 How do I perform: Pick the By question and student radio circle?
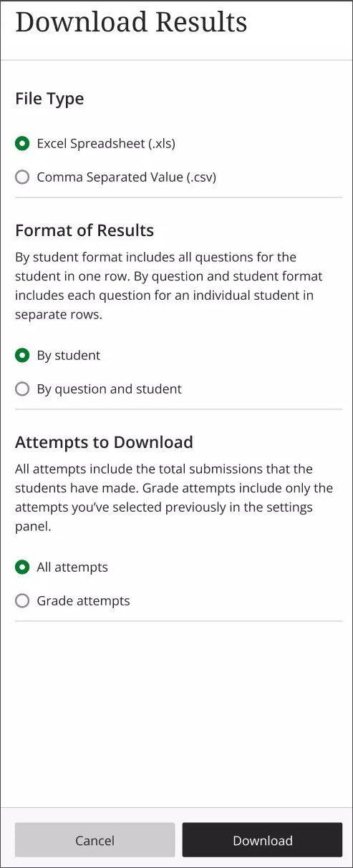[22, 389]
